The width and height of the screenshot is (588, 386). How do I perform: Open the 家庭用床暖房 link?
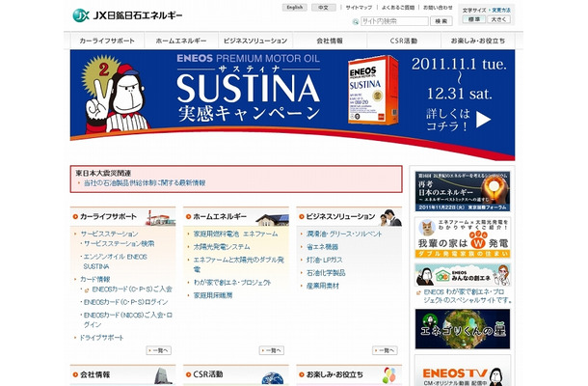(x=213, y=295)
